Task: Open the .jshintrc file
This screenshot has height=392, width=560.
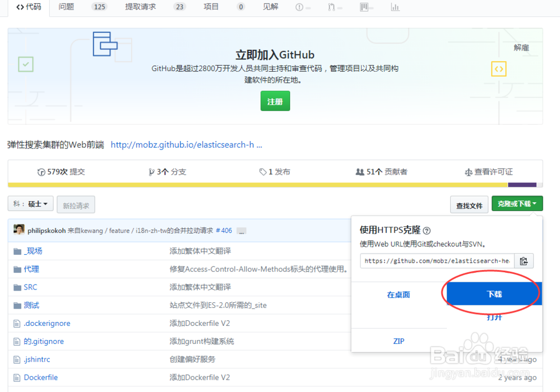Action: (x=37, y=360)
